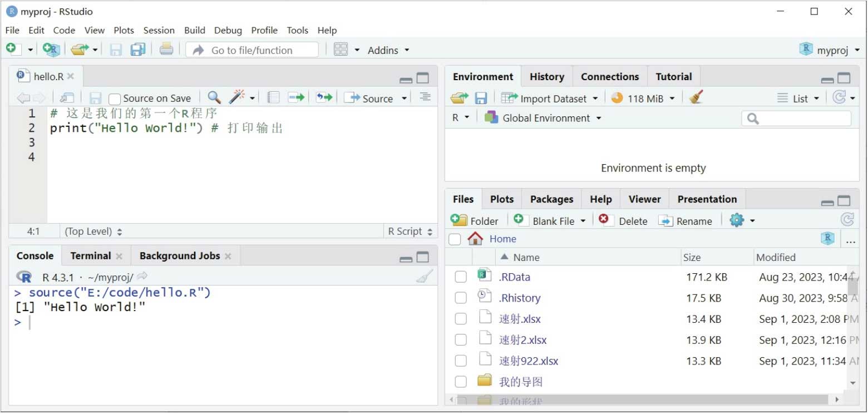Click the R project cube icon in Files path bar
868x414 pixels.
pos(828,239)
